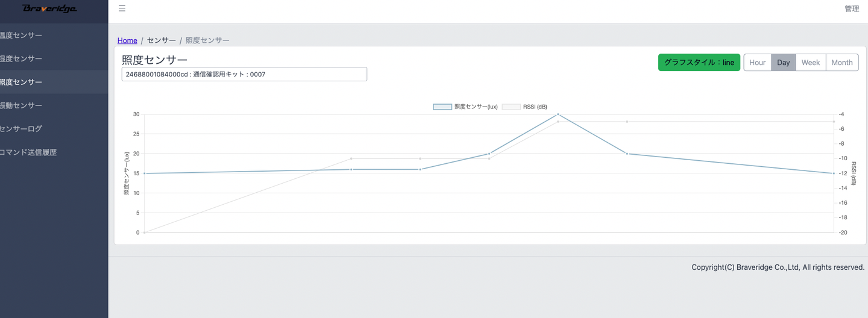Switch graph range to Hour
This screenshot has width=868, height=318.
pyautogui.click(x=758, y=62)
